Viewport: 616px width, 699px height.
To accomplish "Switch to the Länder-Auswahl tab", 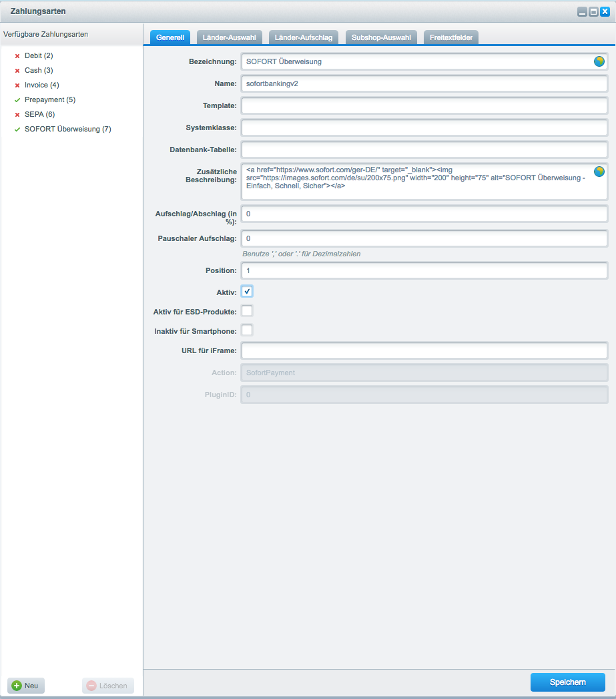I will (229, 37).
